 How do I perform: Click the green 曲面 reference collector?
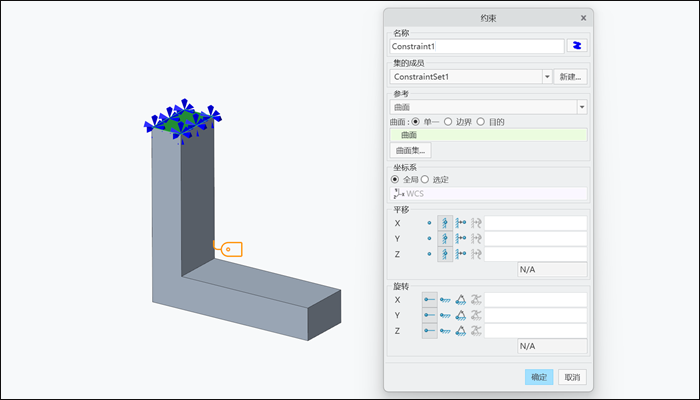[x=488, y=135]
